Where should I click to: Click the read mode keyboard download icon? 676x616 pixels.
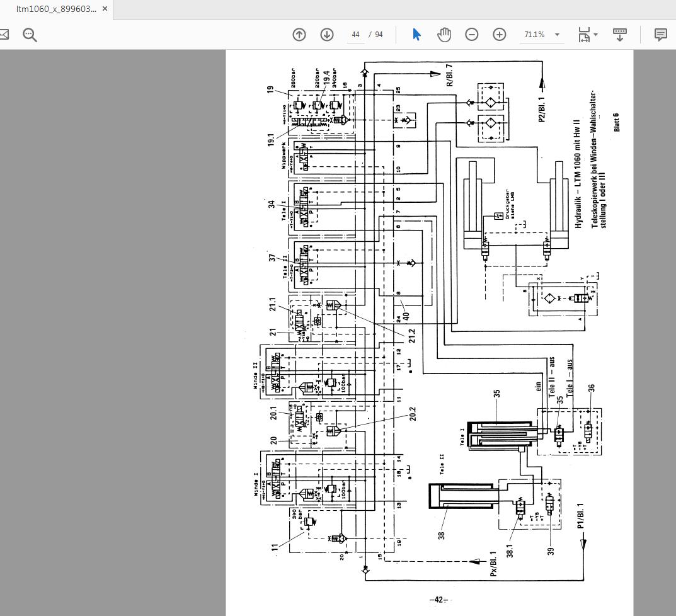(619, 35)
